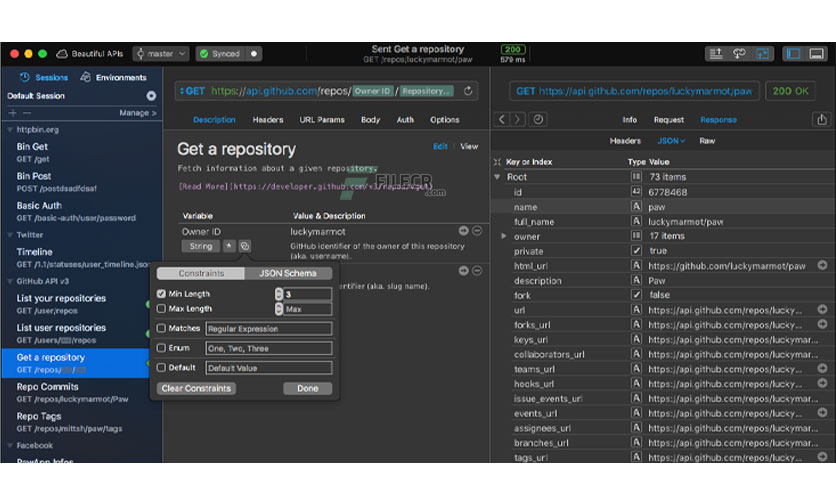This screenshot has width=836, height=484.
Task: Click the Owner ID variable token in URL
Action: pos(373,91)
